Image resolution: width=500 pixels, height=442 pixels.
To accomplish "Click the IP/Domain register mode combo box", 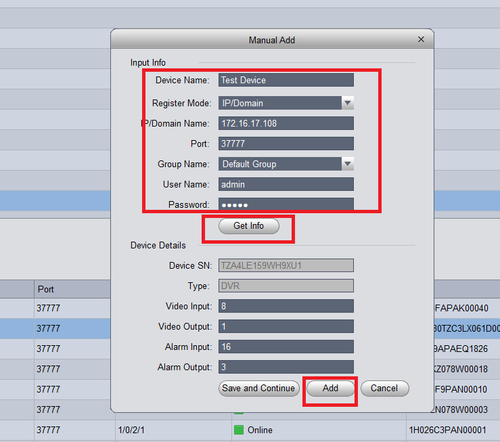I will [x=286, y=103].
